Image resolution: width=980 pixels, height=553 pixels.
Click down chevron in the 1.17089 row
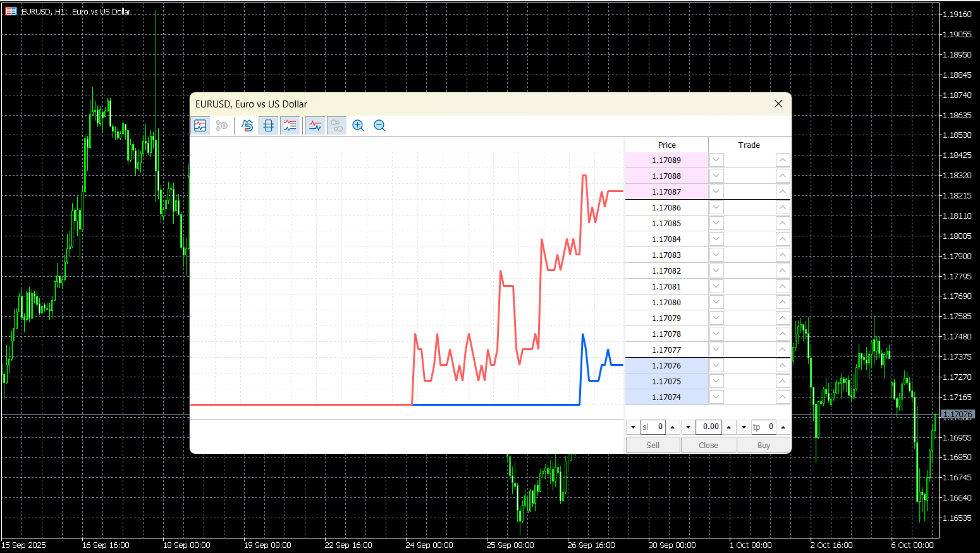pos(716,160)
